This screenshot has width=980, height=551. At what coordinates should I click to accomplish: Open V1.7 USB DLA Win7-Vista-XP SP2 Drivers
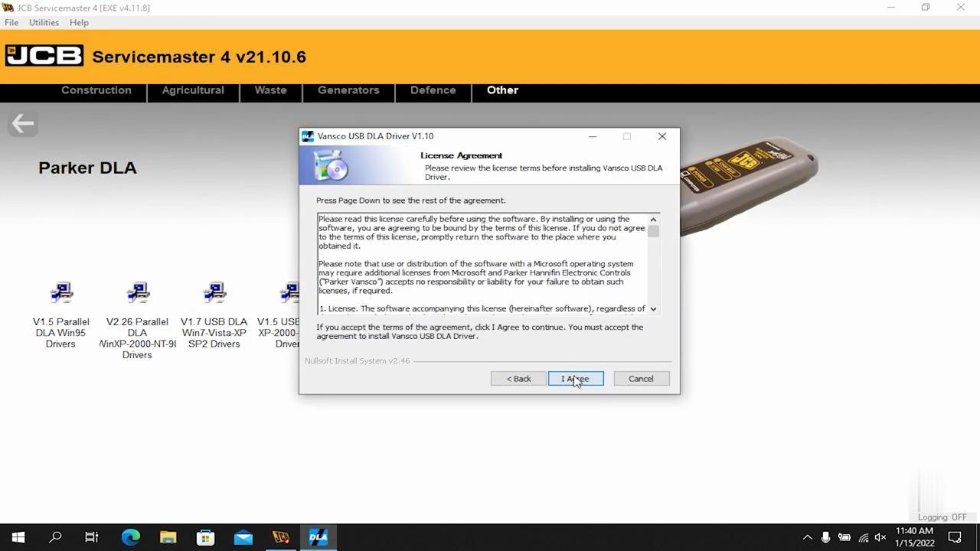click(x=214, y=315)
